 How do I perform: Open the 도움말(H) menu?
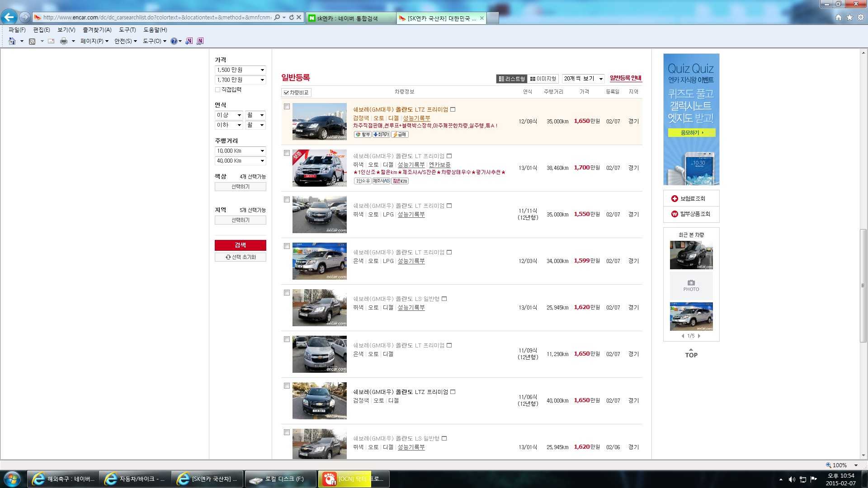pyautogui.click(x=155, y=30)
